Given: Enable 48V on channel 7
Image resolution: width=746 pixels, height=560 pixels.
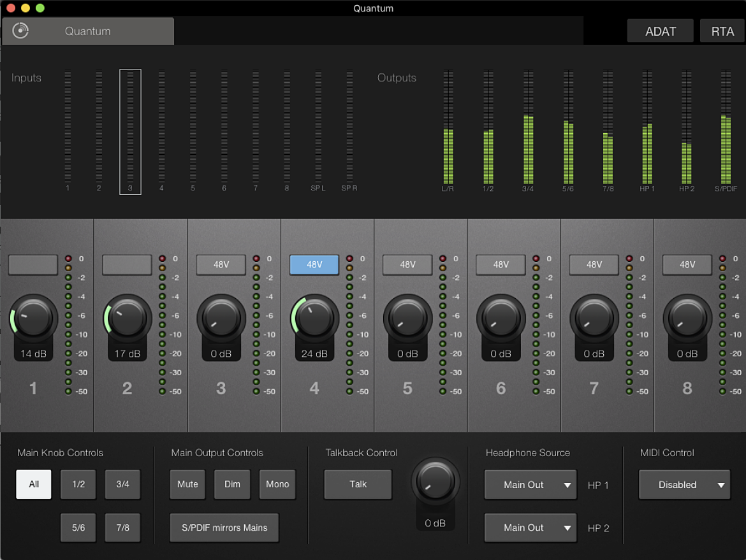Looking at the screenshot, I should pyautogui.click(x=594, y=265).
